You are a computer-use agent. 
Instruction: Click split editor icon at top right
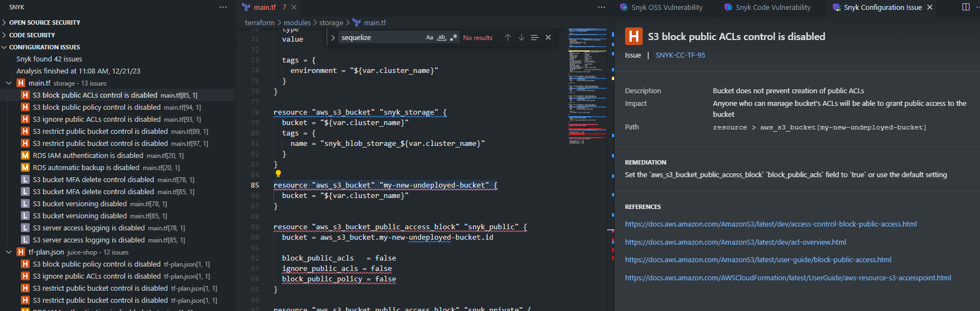pyautogui.click(x=966, y=7)
